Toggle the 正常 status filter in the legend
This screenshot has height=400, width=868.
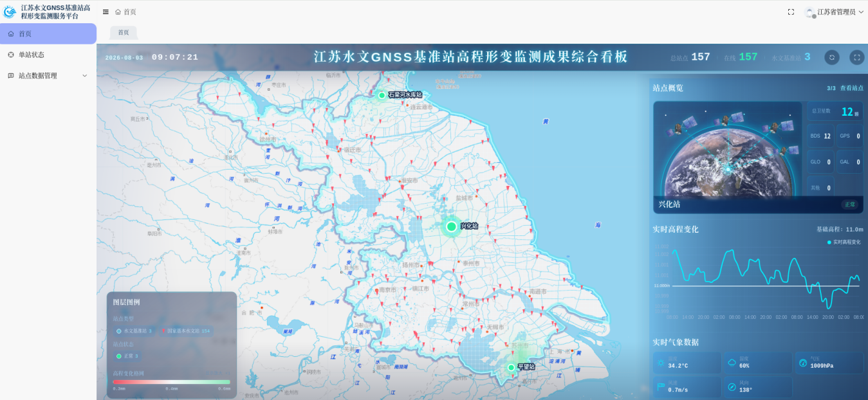(127, 356)
